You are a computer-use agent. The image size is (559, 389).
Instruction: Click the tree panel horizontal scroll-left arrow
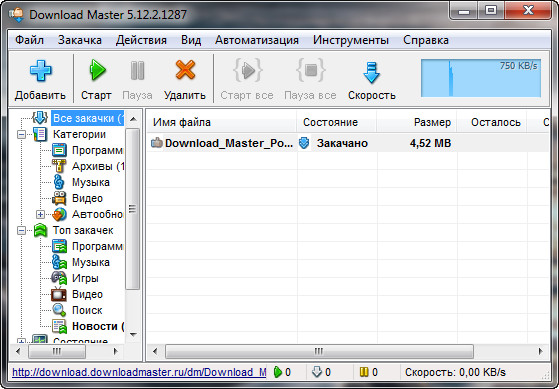coord(18,352)
